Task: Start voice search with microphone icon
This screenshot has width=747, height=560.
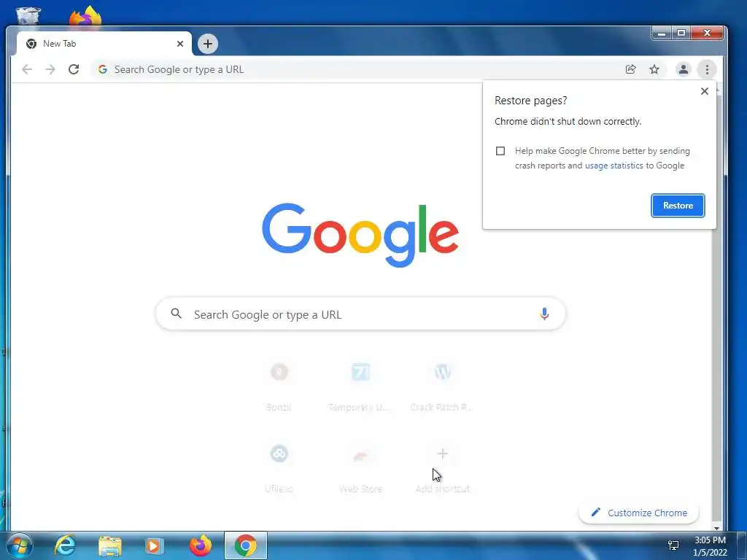Action: (544, 314)
